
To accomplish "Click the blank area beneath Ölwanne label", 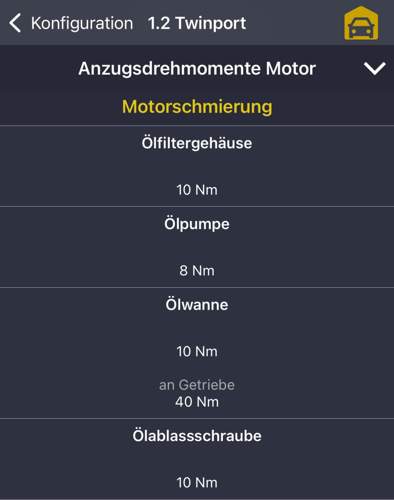I will 197,328.
